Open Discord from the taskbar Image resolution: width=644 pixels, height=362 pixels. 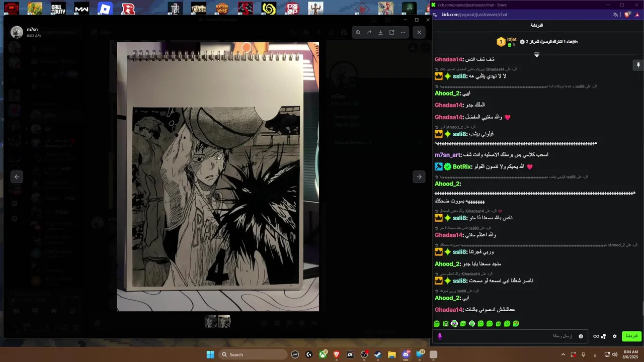[x=406, y=354]
